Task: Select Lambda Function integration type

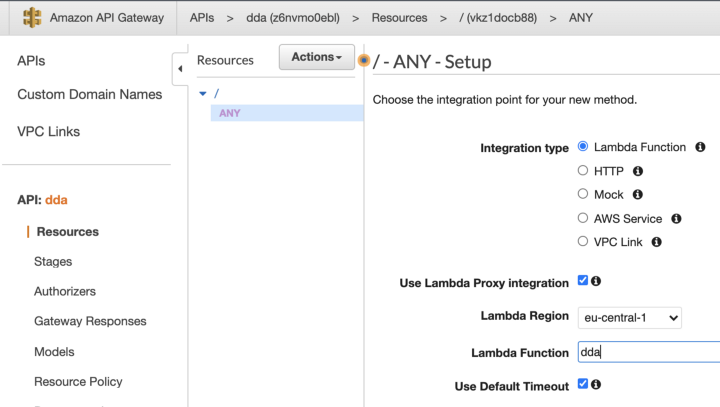Action: click(583, 147)
